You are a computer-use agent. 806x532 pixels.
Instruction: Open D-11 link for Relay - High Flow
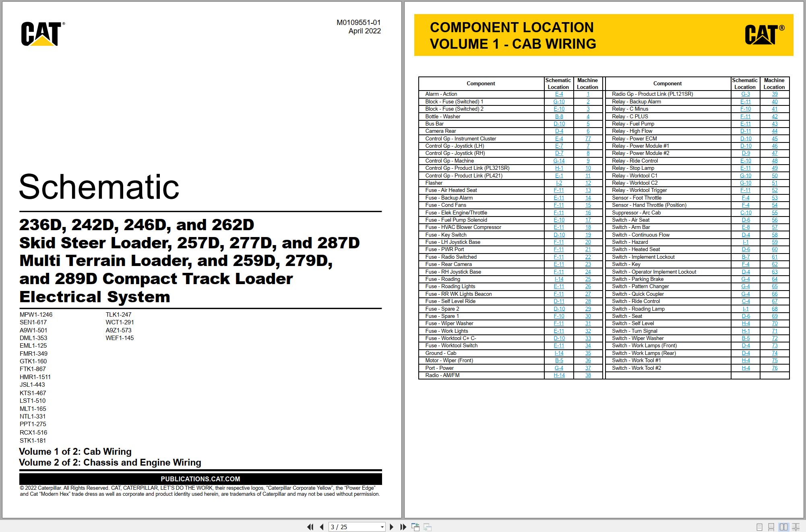(746, 131)
